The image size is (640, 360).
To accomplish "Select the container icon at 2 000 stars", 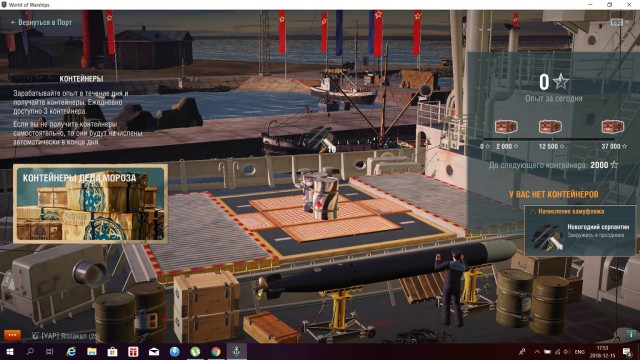I will click(506, 127).
